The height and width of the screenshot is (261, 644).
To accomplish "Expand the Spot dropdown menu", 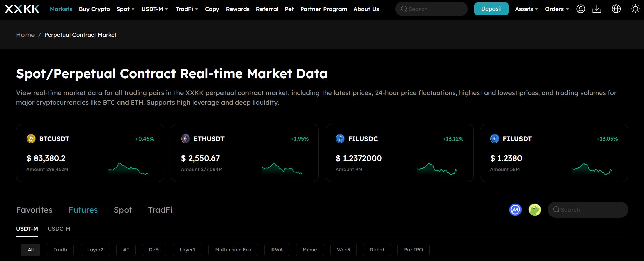I will 126,9.
